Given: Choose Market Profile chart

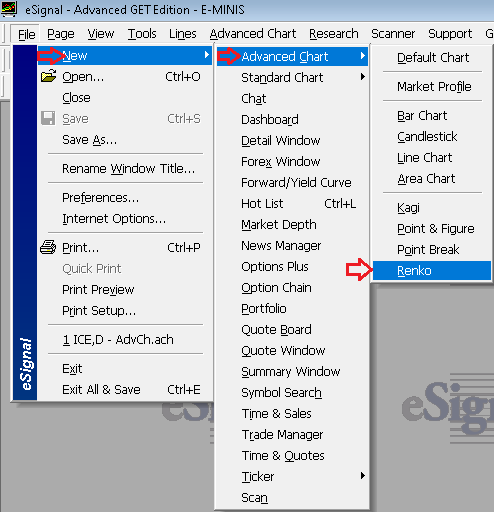Looking at the screenshot, I should [x=432, y=86].
